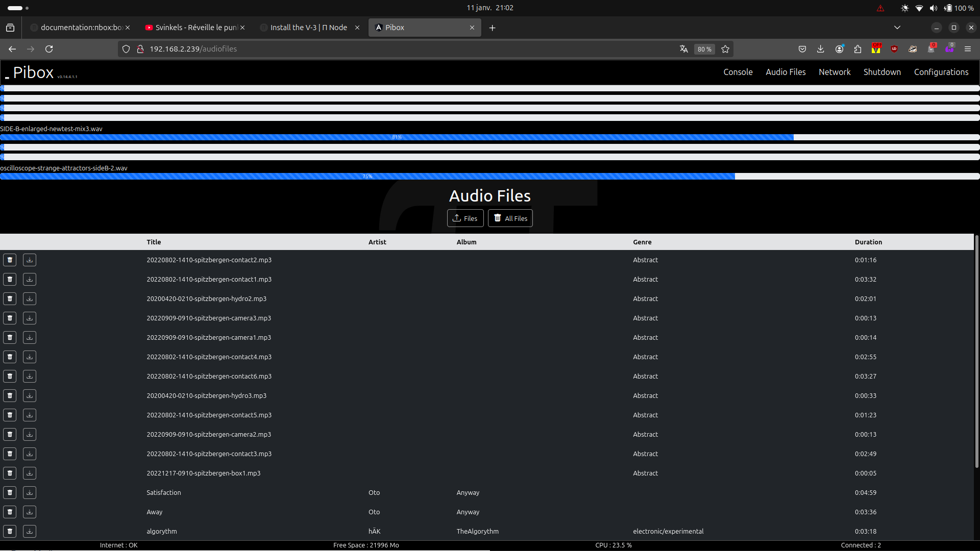The width and height of the screenshot is (980, 551).
Task: Download 20220802-1410-spitzbergen-contact2.mp3 with its download icon
Action: pyautogui.click(x=30, y=260)
